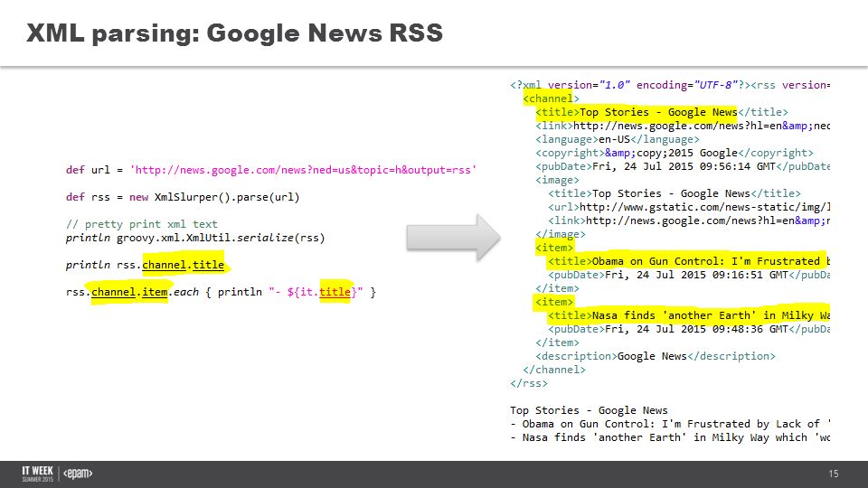Select the pubDate line with 09:56:14 GMT
Screen dimensions: 868x488
[x=683, y=166]
